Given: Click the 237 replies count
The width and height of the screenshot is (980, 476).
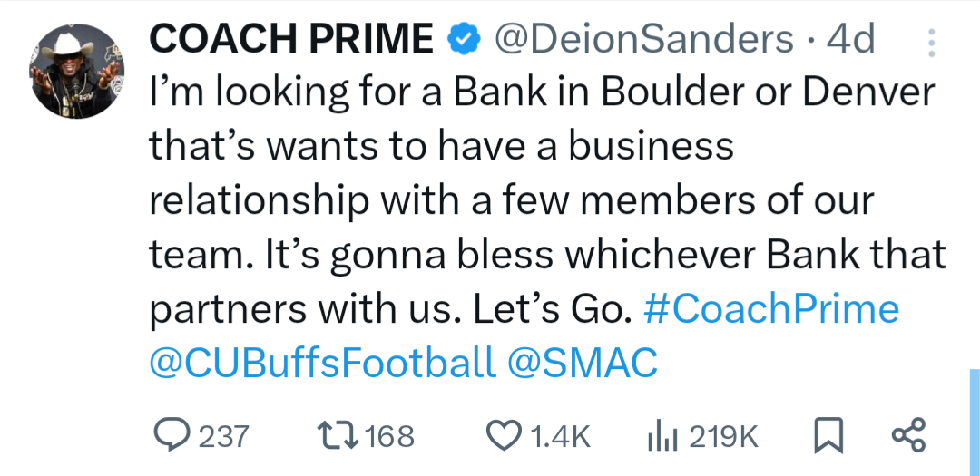Looking at the screenshot, I should pos(223,437).
